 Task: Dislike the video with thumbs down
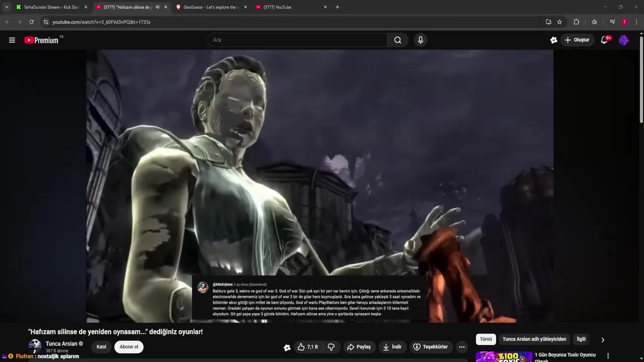[x=331, y=347]
